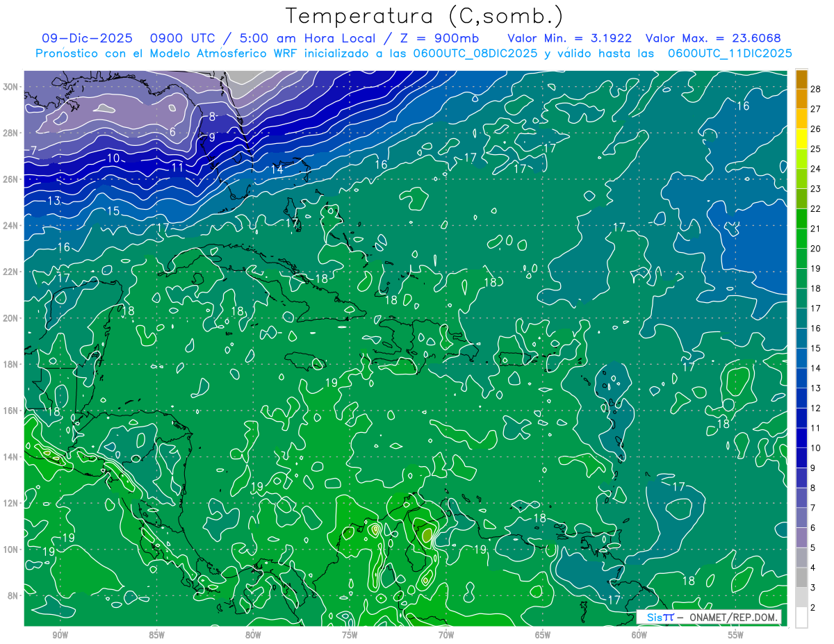Click the 30N latitude axis label
834x644 pixels.
[11, 87]
